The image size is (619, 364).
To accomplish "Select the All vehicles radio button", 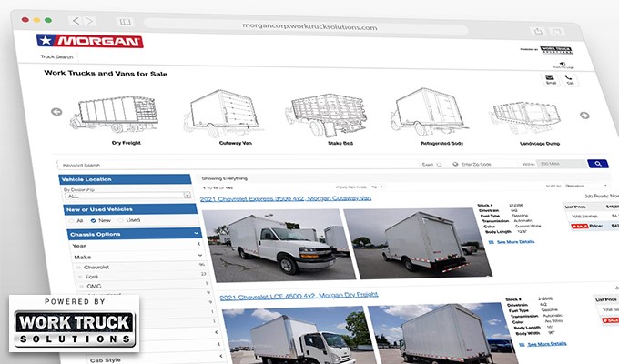I will [71, 221].
